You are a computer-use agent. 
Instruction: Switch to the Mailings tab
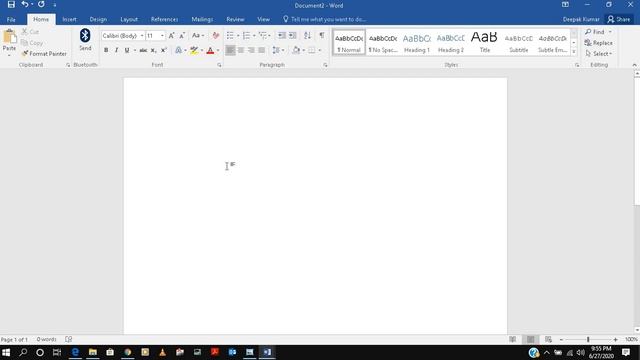202,19
